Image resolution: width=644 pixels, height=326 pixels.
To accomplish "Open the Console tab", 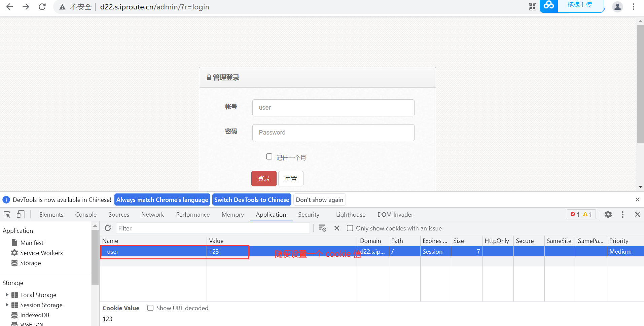I will tap(85, 215).
